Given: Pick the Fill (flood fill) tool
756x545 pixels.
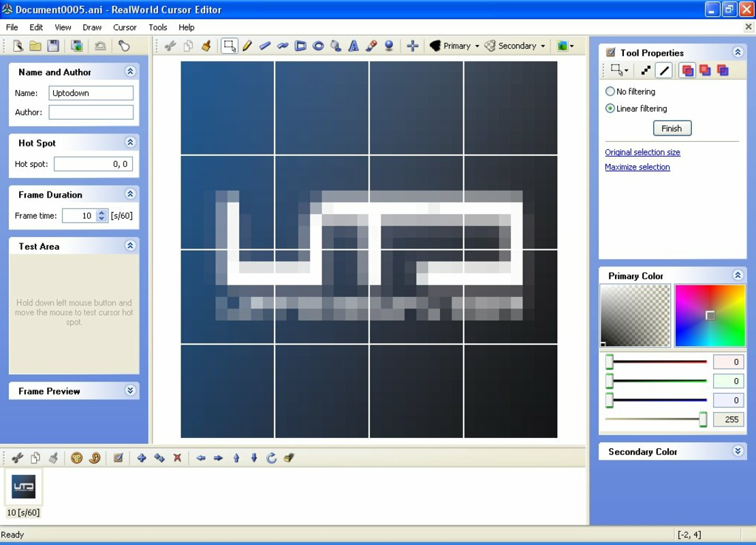Looking at the screenshot, I should pos(334,46).
